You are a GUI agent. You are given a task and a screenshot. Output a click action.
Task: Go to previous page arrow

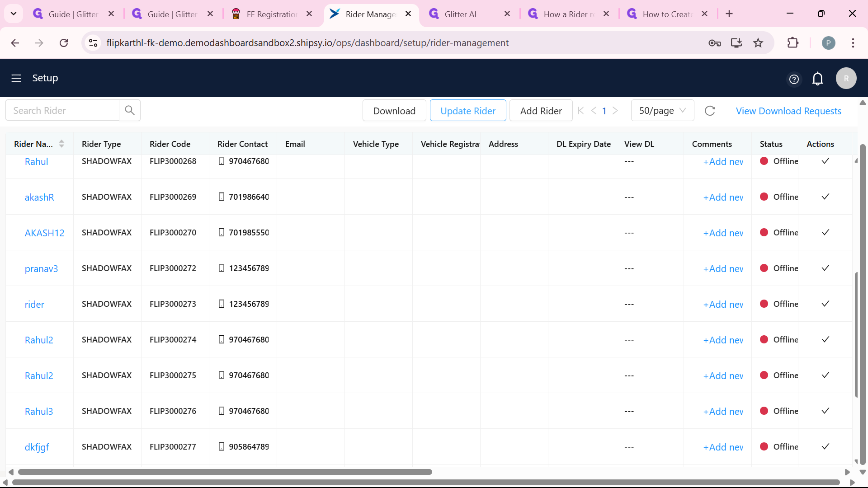[x=594, y=111]
